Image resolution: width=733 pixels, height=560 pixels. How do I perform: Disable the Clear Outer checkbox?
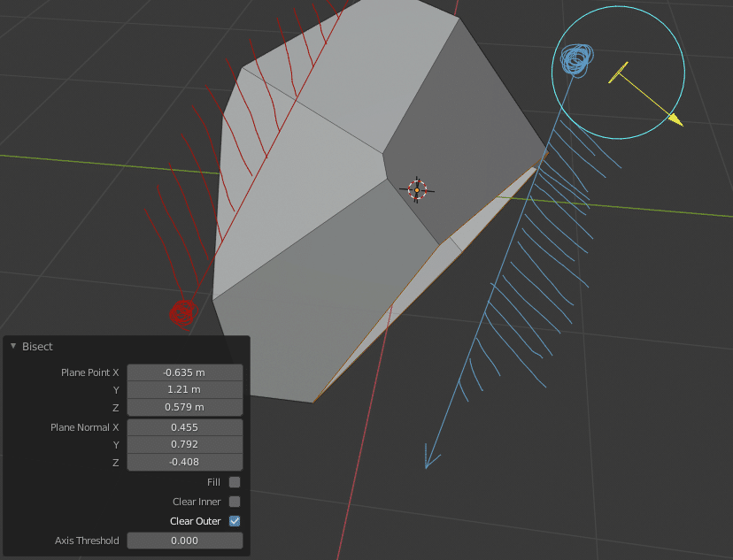coord(235,521)
